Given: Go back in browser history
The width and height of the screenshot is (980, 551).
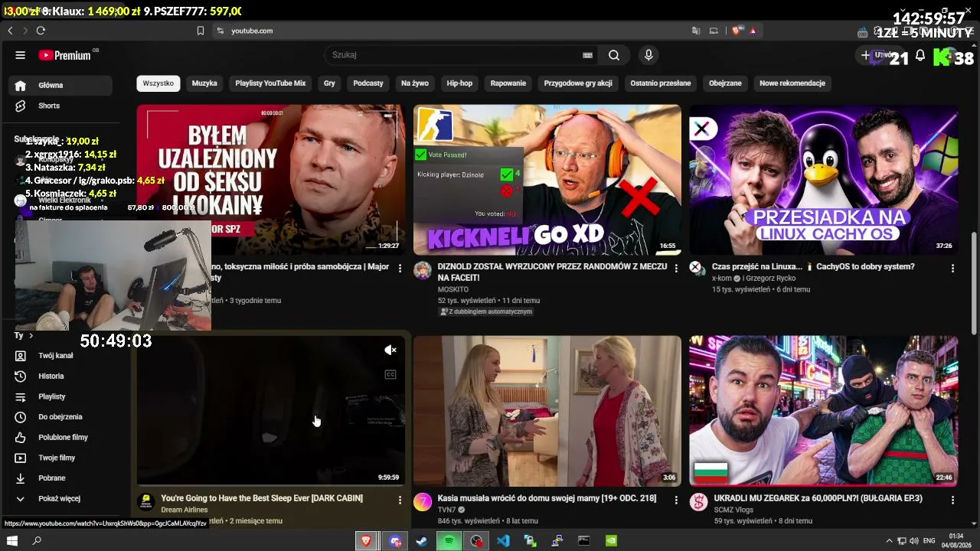Looking at the screenshot, I should tap(10, 31).
